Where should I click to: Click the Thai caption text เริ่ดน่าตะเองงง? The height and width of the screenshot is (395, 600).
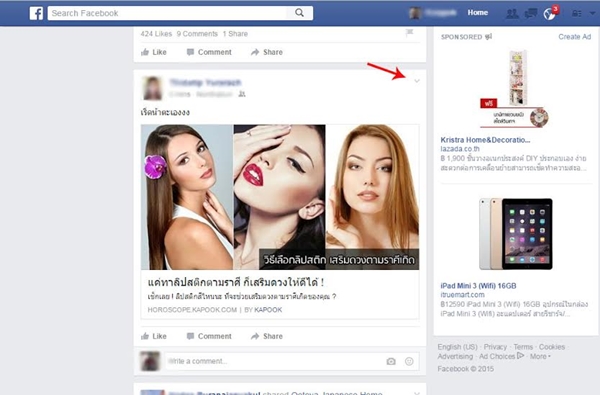coord(165,112)
